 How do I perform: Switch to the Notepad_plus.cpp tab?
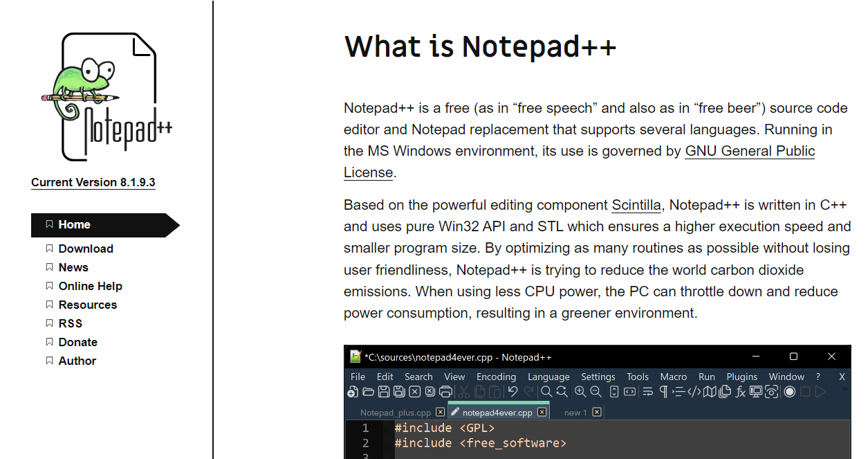click(x=395, y=413)
